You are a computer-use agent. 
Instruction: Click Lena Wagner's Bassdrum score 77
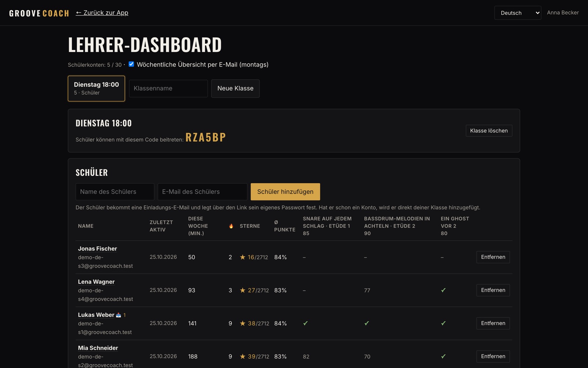pyautogui.click(x=367, y=290)
